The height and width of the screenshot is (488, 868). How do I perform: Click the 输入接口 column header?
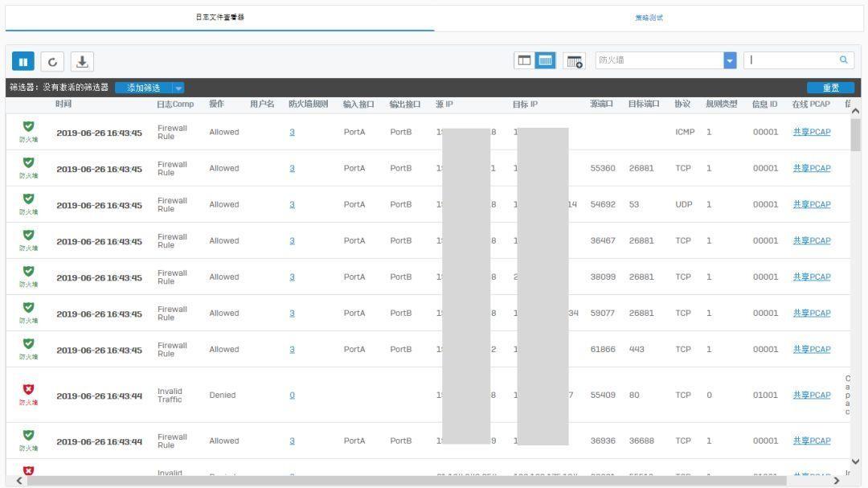coord(358,105)
